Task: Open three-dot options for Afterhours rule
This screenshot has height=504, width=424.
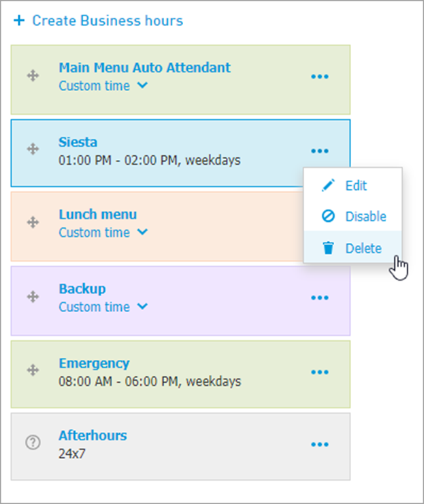Action: (x=320, y=445)
